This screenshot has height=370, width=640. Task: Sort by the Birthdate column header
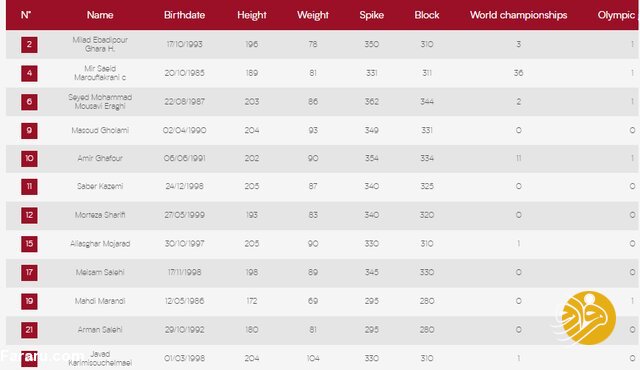point(184,15)
